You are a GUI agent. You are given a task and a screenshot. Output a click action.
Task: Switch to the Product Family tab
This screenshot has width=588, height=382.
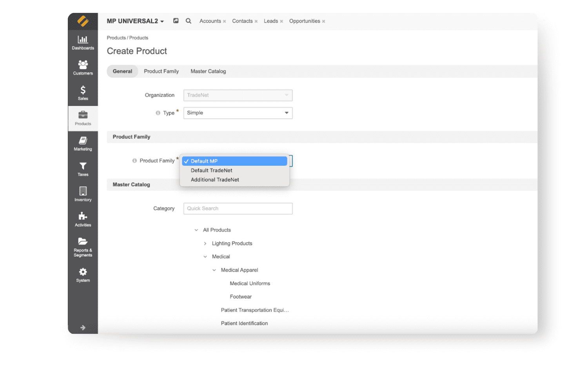[x=161, y=71]
